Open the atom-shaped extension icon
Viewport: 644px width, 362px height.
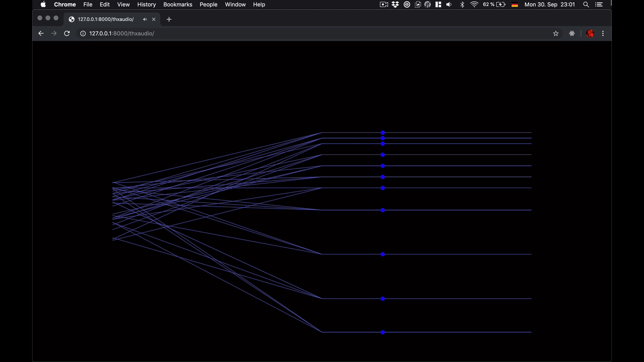572,33
